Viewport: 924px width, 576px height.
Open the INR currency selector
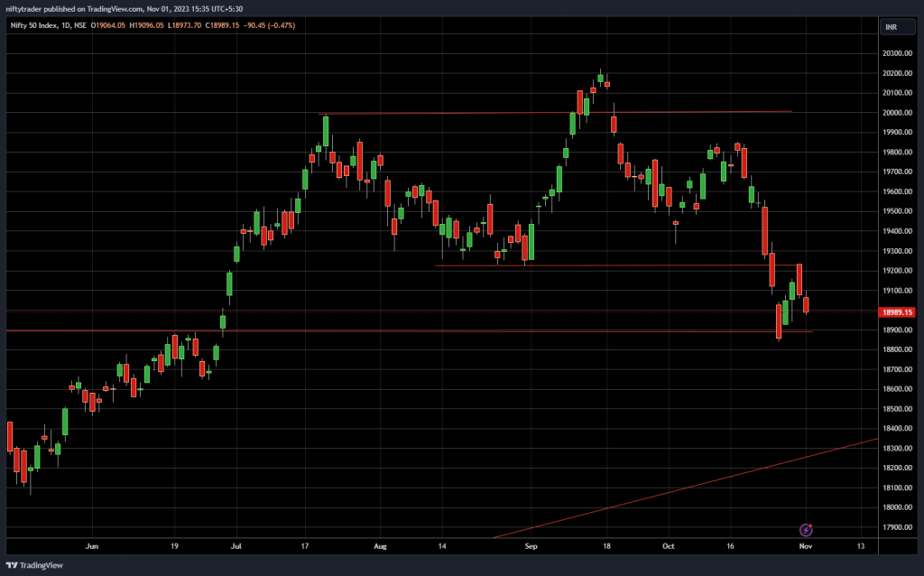click(x=891, y=27)
